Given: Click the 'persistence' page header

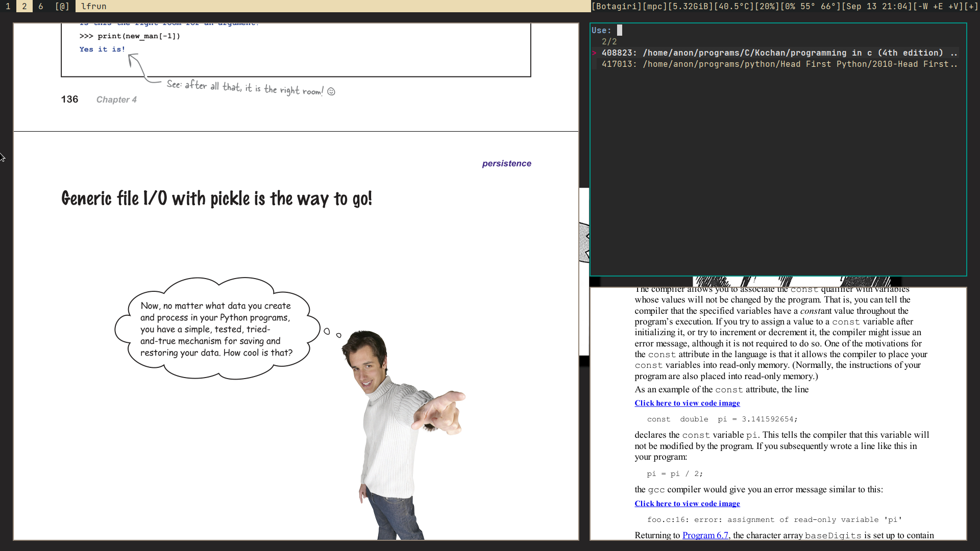Looking at the screenshot, I should [506, 163].
